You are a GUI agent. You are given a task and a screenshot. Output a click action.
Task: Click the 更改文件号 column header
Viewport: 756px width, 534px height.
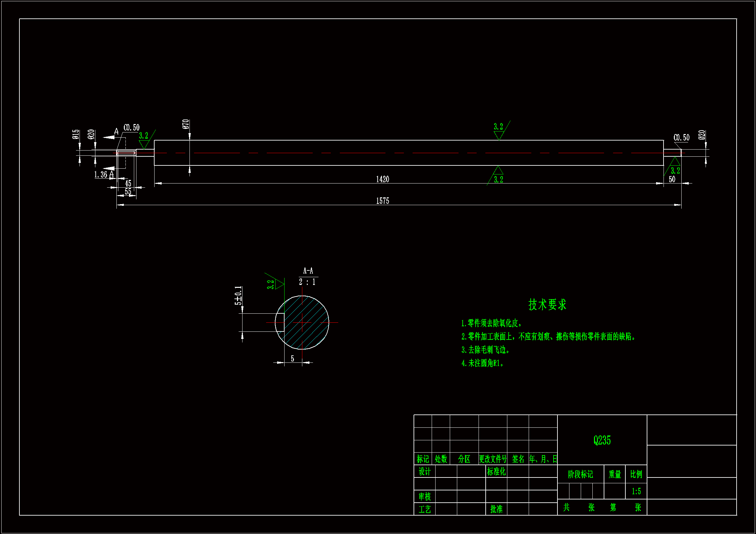[492, 459]
